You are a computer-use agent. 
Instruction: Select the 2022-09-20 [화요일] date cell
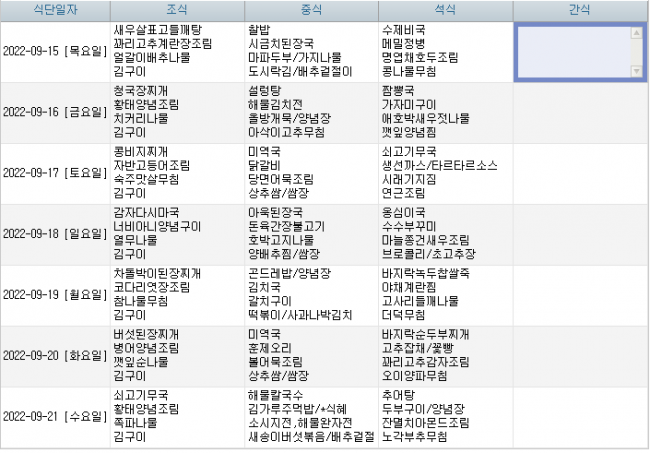[x=55, y=355]
